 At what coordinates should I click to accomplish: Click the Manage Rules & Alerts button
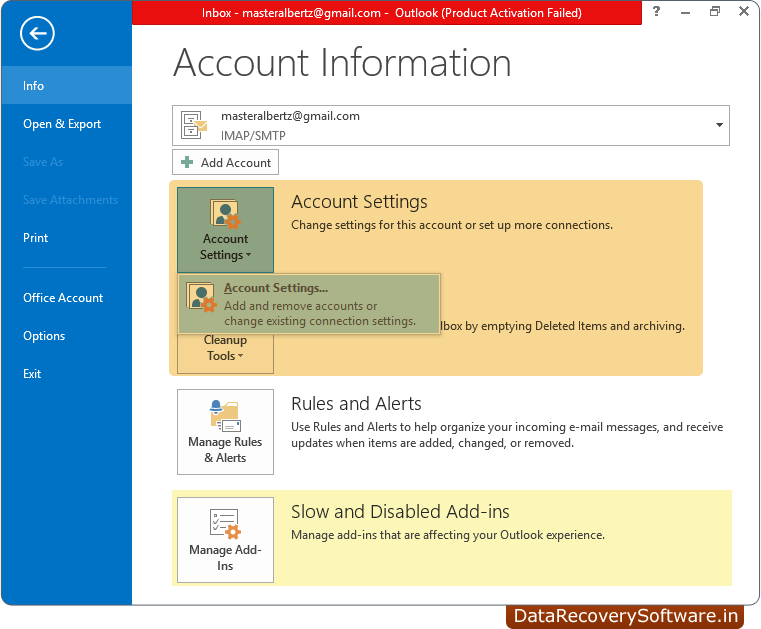click(225, 432)
